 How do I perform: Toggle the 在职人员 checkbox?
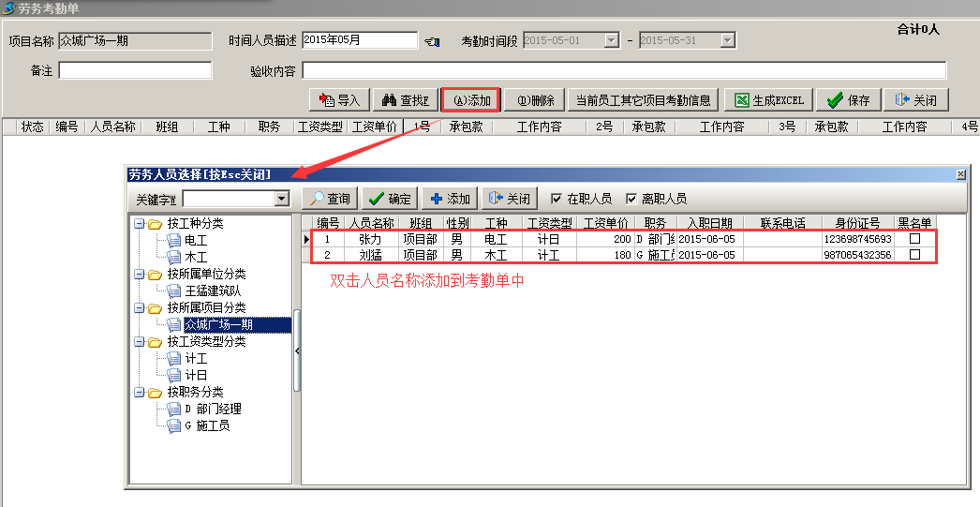(x=557, y=199)
